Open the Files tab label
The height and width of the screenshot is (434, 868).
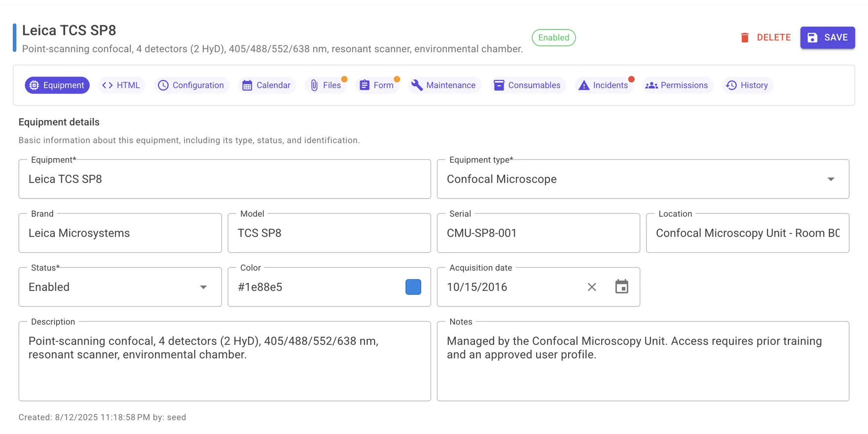[x=332, y=85]
